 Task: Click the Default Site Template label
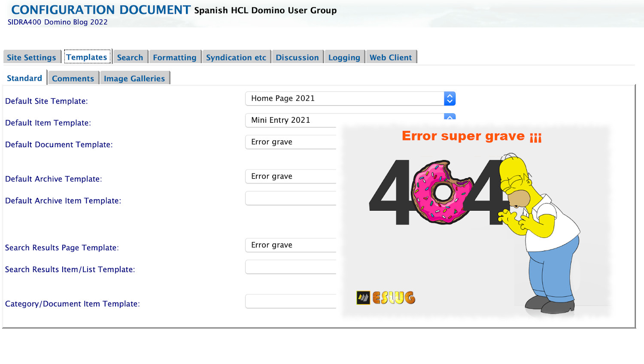[46, 101]
